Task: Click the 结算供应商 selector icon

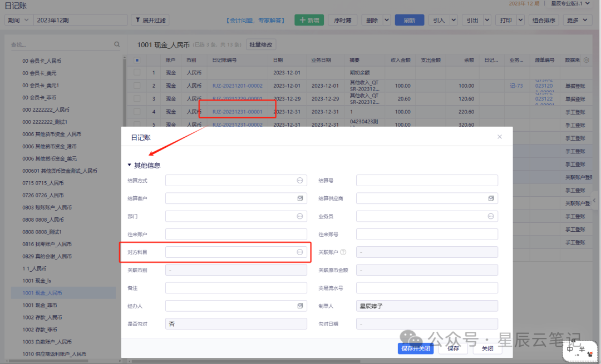Action: (491, 198)
